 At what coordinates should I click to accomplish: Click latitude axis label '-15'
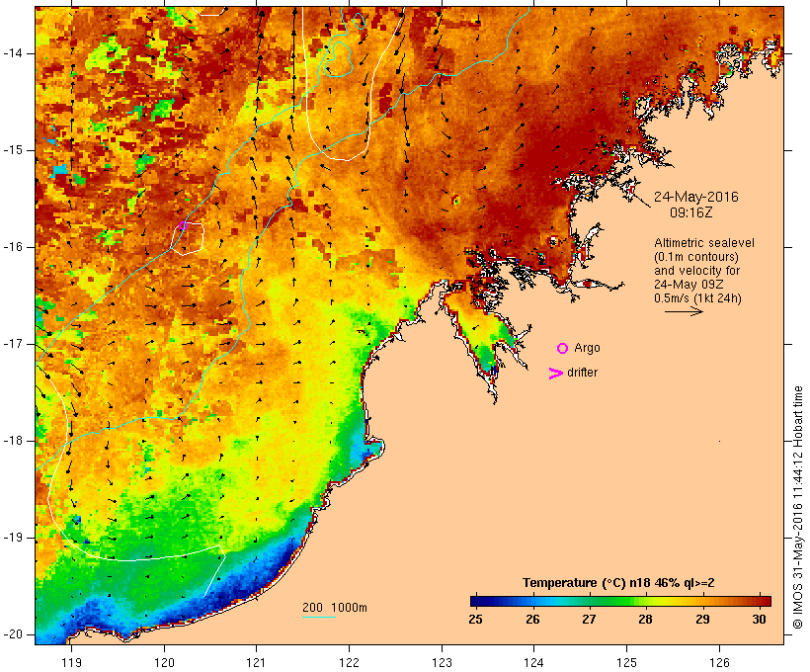tap(12, 150)
